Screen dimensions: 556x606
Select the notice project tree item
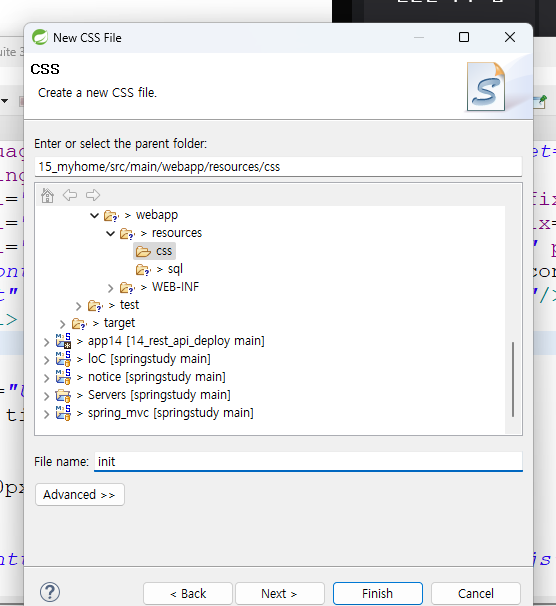[x=156, y=377]
